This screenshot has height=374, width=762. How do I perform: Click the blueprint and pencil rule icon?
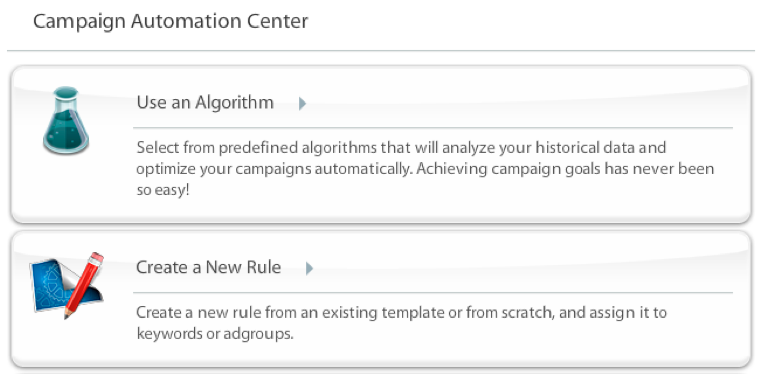click(x=67, y=285)
